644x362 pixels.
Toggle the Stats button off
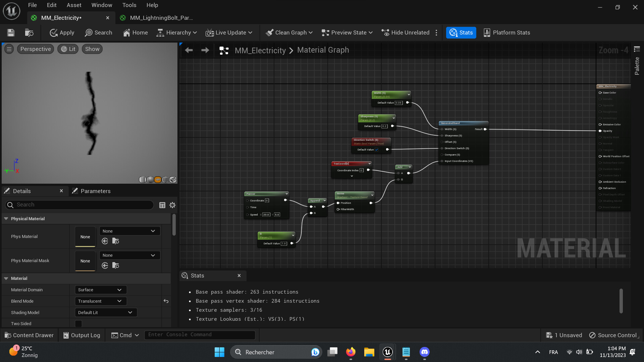tap(461, 33)
